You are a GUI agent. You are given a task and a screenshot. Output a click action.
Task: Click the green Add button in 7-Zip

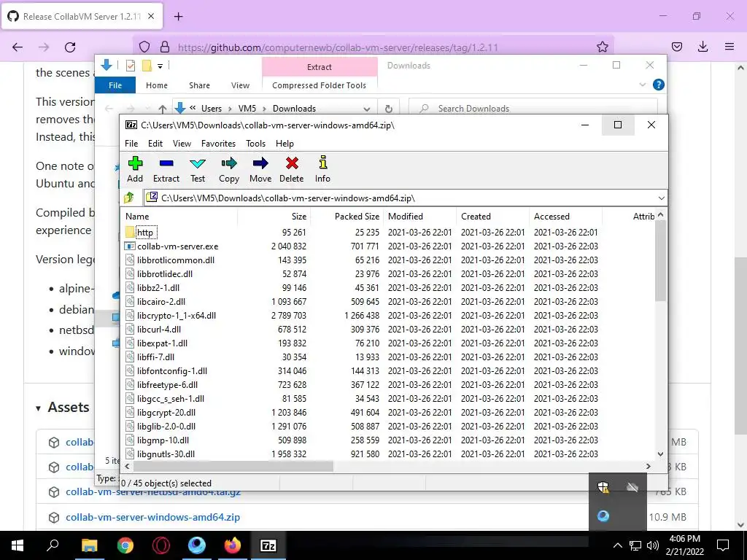[x=135, y=169]
